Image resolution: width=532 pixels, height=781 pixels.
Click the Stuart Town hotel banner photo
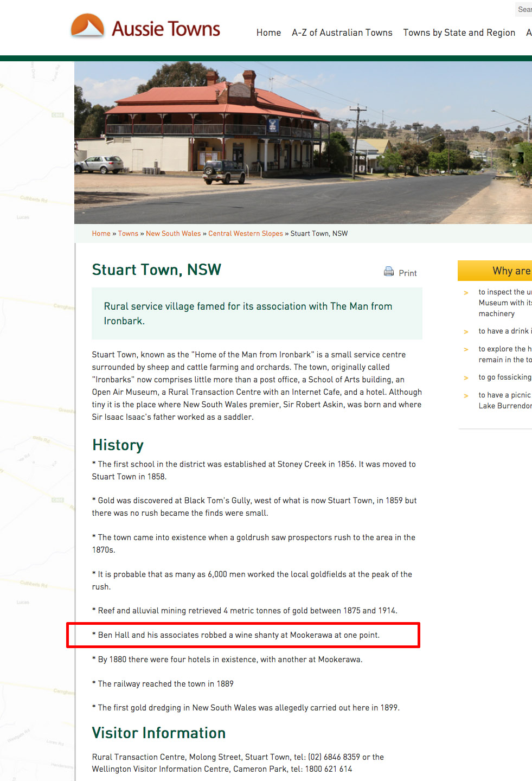[x=303, y=143]
